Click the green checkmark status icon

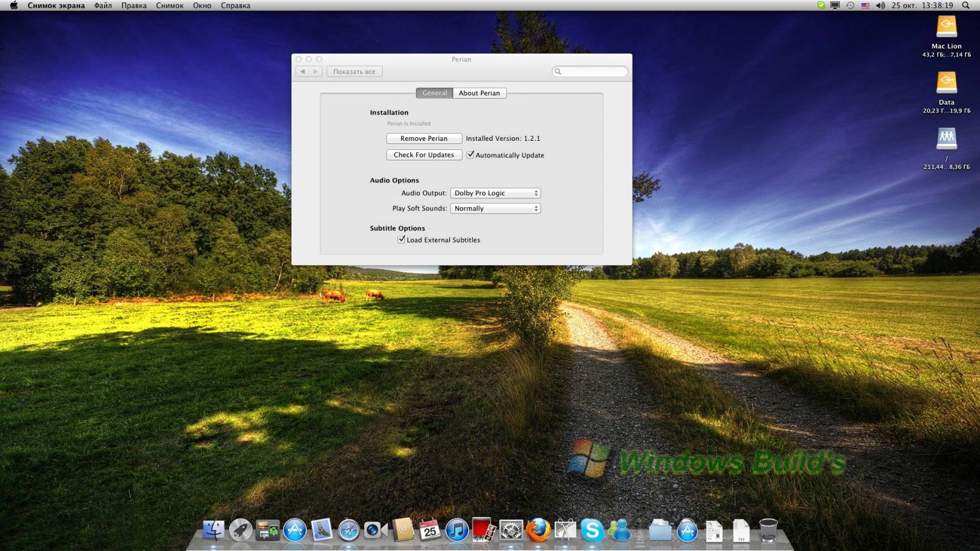click(x=821, y=6)
